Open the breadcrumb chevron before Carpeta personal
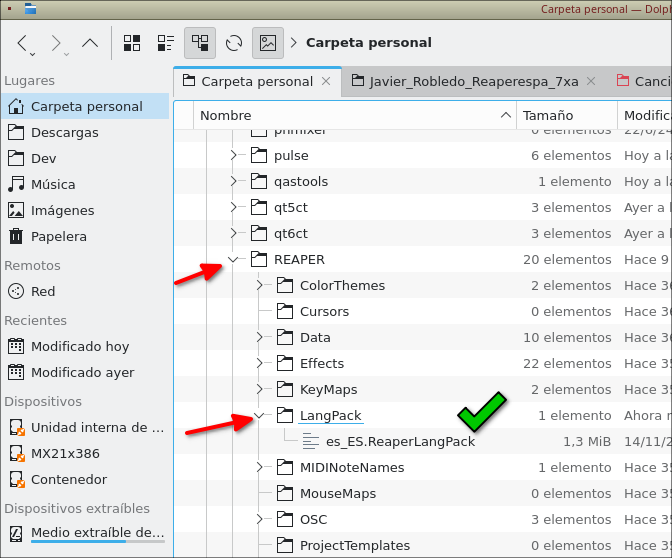Viewport: 672px width, 558px height. pyautogui.click(x=294, y=43)
